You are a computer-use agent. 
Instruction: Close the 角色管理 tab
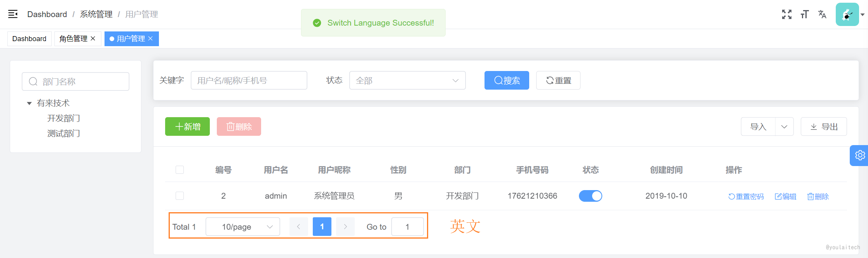93,38
